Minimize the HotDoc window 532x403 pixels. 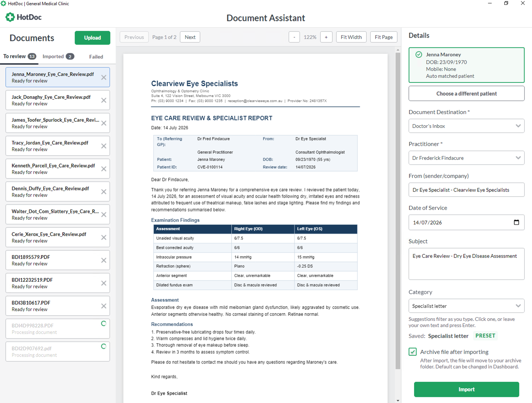490,3
